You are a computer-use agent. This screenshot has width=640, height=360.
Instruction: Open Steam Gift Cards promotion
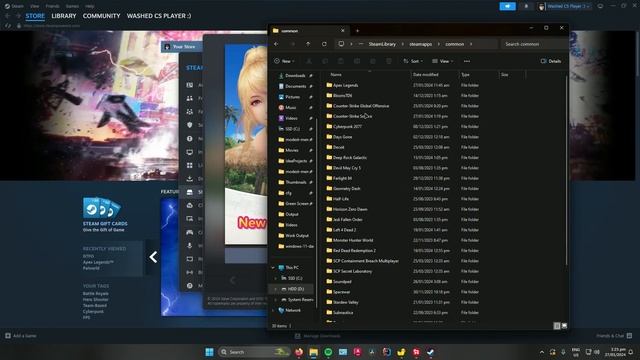(105, 215)
